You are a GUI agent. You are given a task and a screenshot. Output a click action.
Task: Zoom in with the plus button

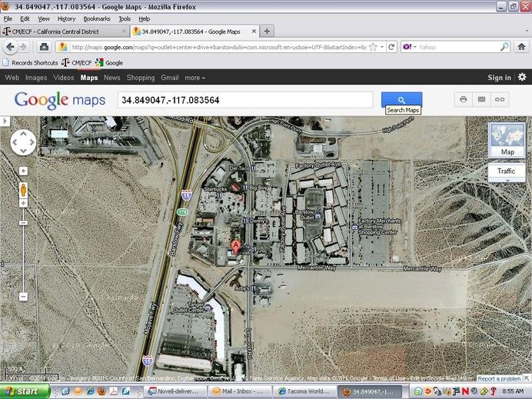point(23,203)
